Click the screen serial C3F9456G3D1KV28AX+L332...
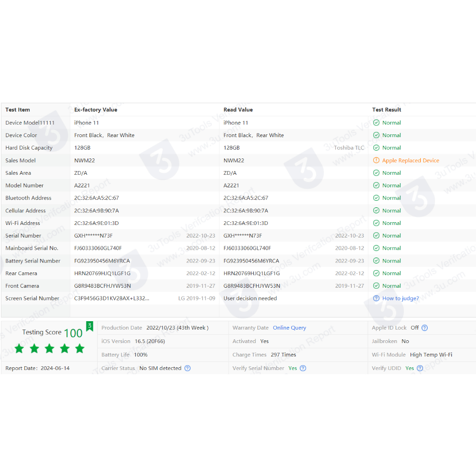Image resolution: width=476 pixels, height=476 pixels. tap(112, 298)
